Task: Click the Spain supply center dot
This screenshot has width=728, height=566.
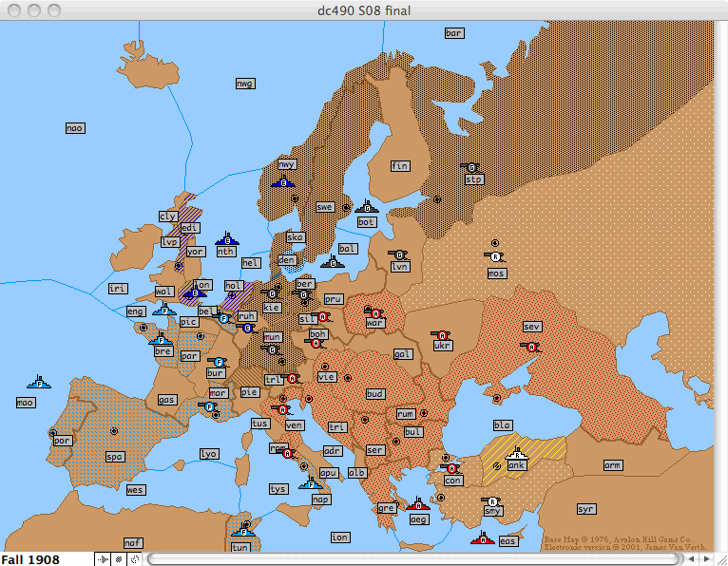Action: [114, 431]
